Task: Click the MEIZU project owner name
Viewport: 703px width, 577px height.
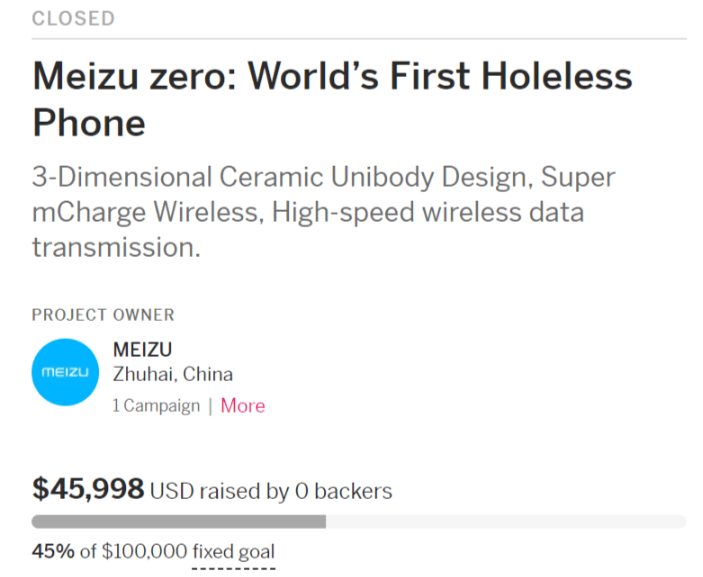Action: pos(142,349)
